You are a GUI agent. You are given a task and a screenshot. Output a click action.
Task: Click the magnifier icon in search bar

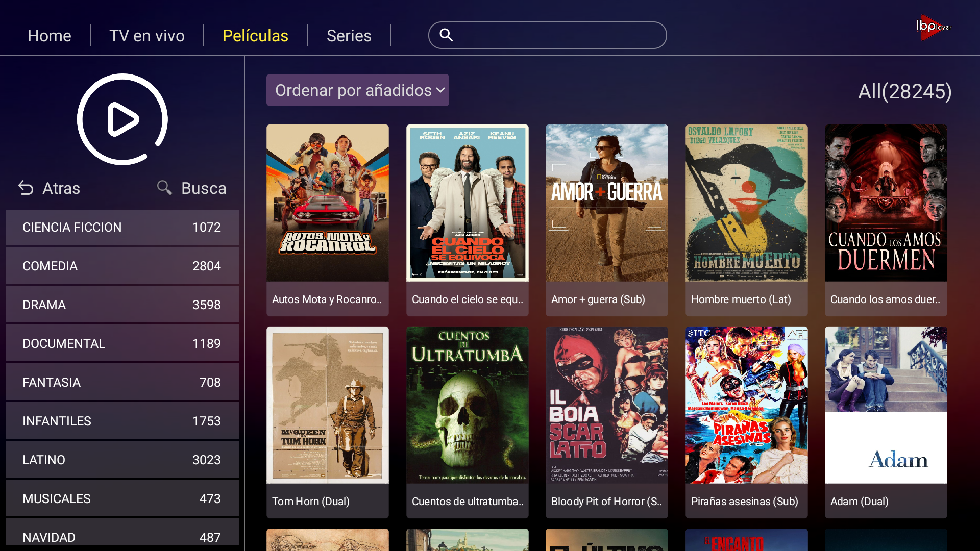click(x=446, y=35)
